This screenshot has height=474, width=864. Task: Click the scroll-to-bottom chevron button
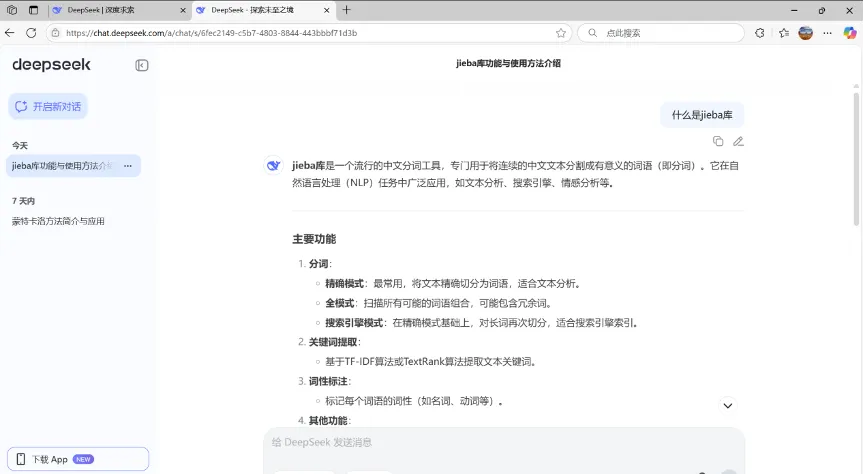[x=727, y=406]
